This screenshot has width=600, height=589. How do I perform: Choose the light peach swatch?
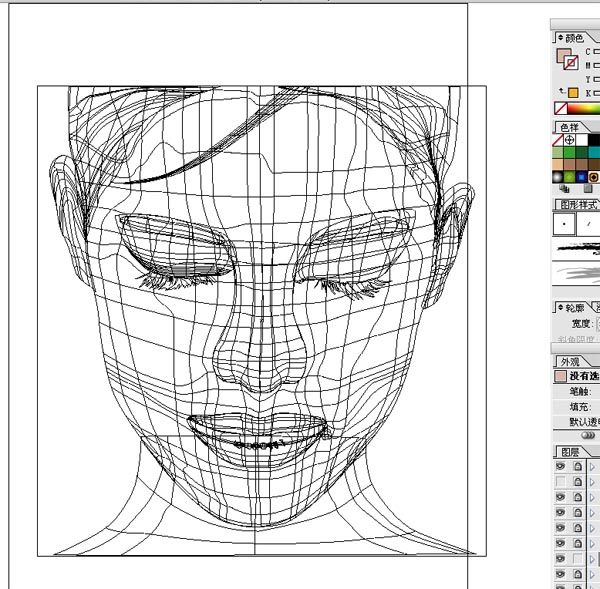tap(558, 165)
